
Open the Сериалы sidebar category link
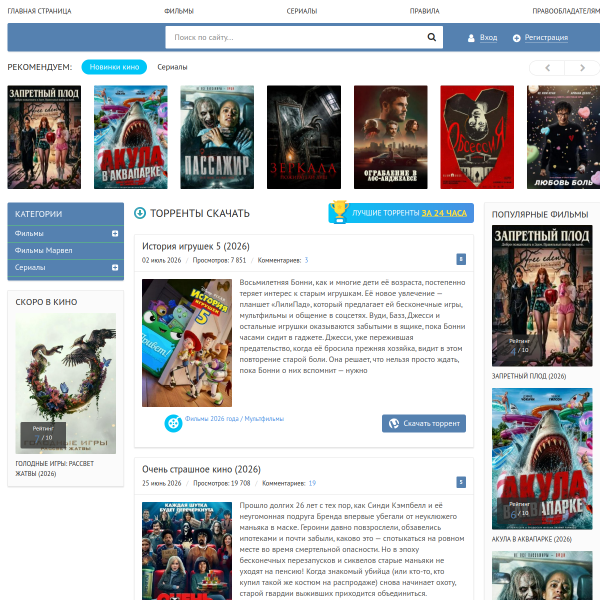coord(30,267)
